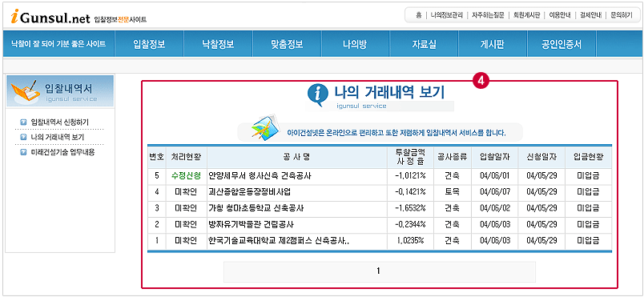This screenshot has width=644, height=297.
Task: Click the 수정신청 status link
Action: [x=187, y=175]
